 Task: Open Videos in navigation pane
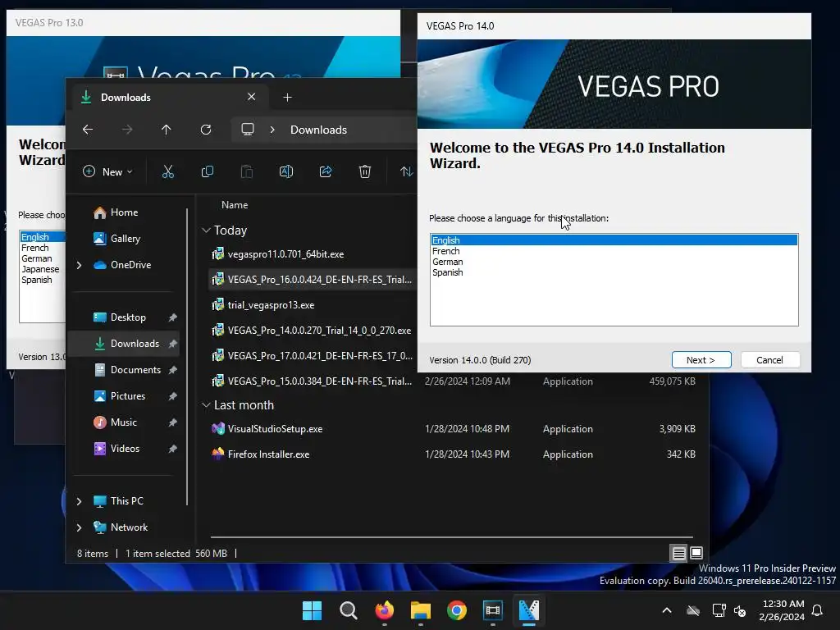click(117, 449)
